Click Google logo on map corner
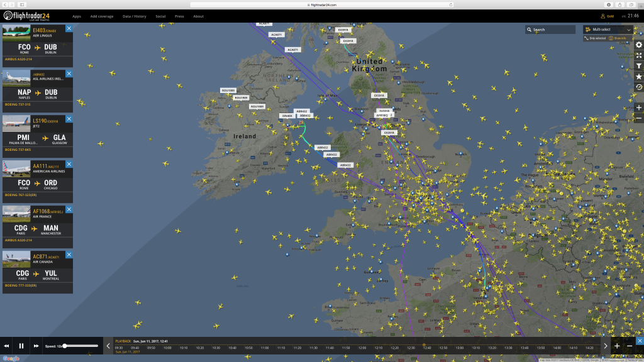Image resolution: width=644 pixels, height=362 pixels. tap(11, 358)
